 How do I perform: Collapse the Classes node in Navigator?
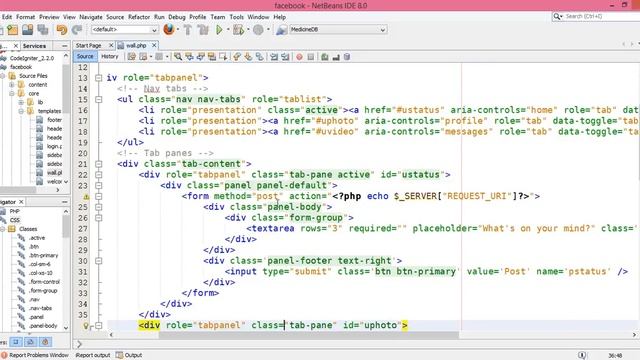tap(2, 229)
